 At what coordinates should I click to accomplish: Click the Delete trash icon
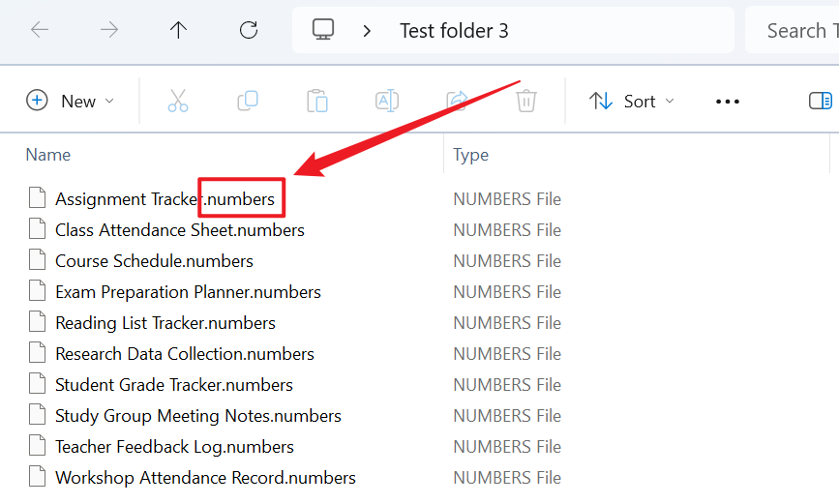coord(526,101)
